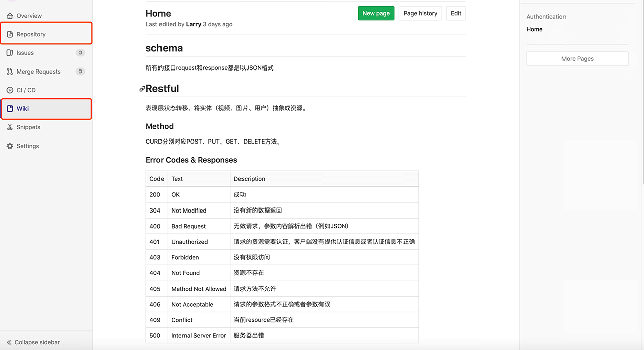This screenshot has height=350, width=644.
Task: Click the Issues board icon
Action: pyautogui.click(x=10, y=53)
